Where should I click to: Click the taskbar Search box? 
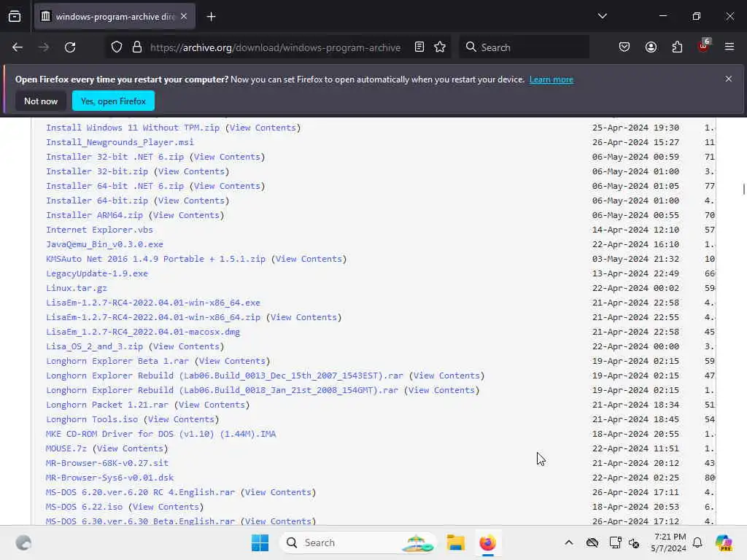357,542
